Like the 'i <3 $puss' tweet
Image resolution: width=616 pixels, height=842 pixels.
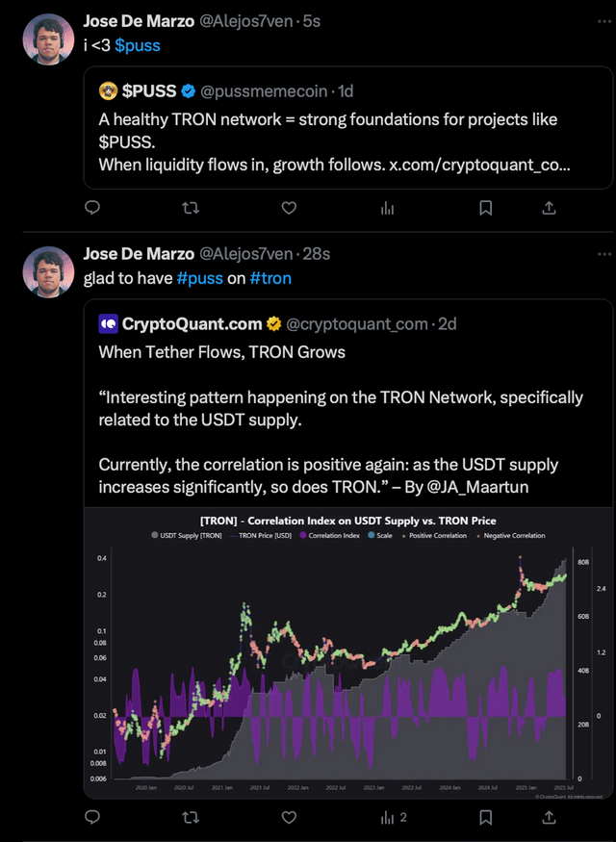pos(289,208)
